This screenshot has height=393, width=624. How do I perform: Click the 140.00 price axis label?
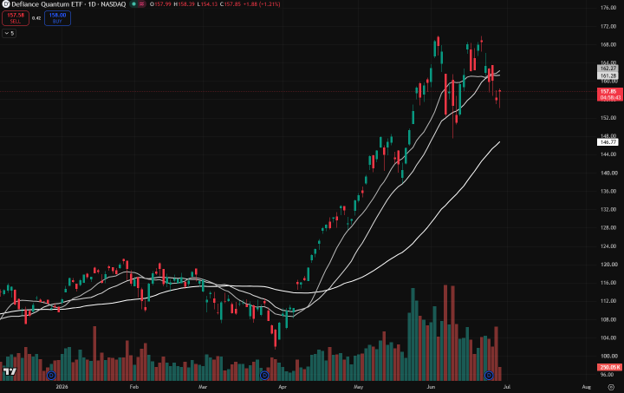608,173
